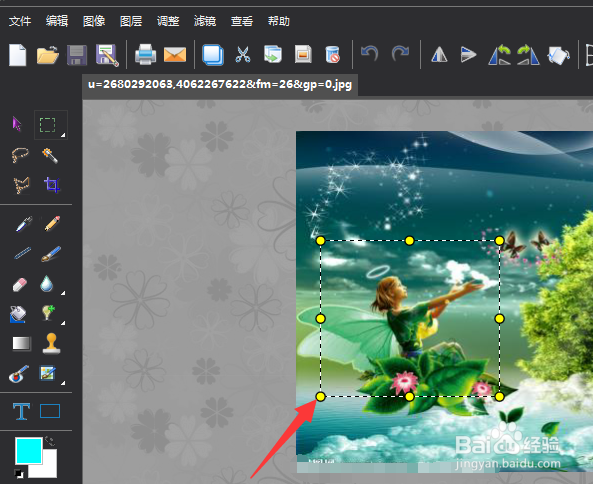This screenshot has width=593, height=484.
Task: Select the red-eye removal tool
Action: tap(19, 374)
